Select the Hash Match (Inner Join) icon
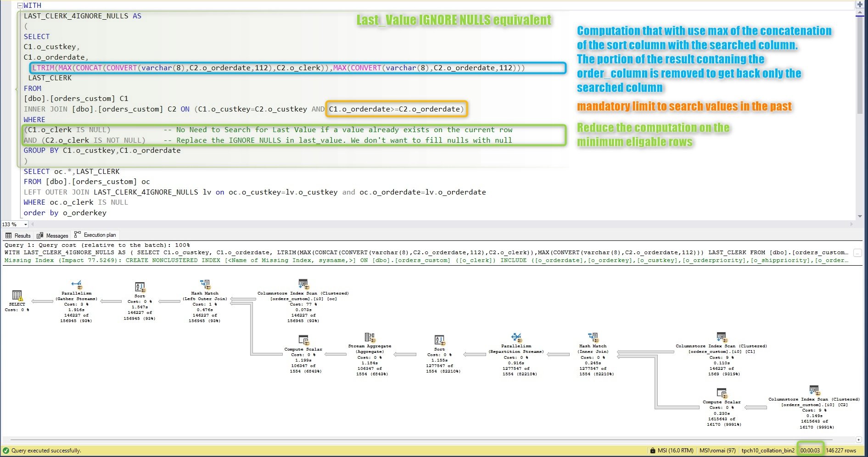The image size is (868, 457). tap(593, 338)
